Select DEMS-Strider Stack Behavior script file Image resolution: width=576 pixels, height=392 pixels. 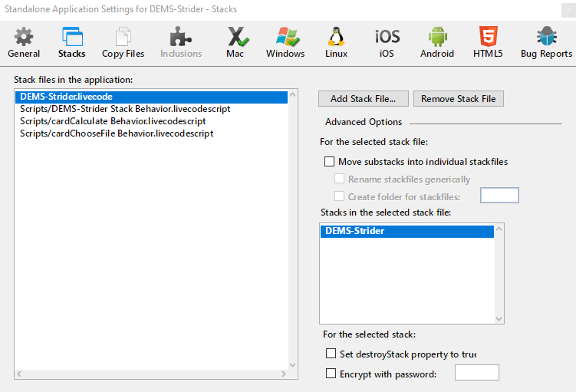click(x=125, y=109)
